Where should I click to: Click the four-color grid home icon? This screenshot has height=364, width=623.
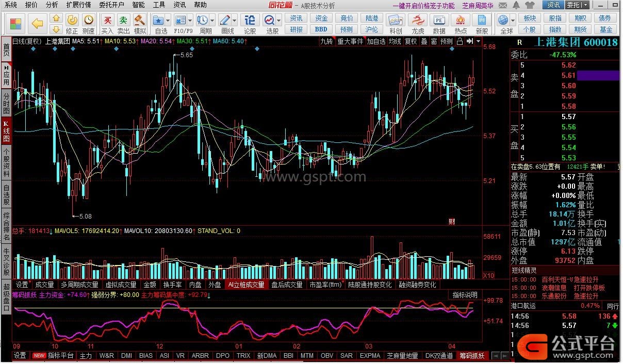point(16,23)
